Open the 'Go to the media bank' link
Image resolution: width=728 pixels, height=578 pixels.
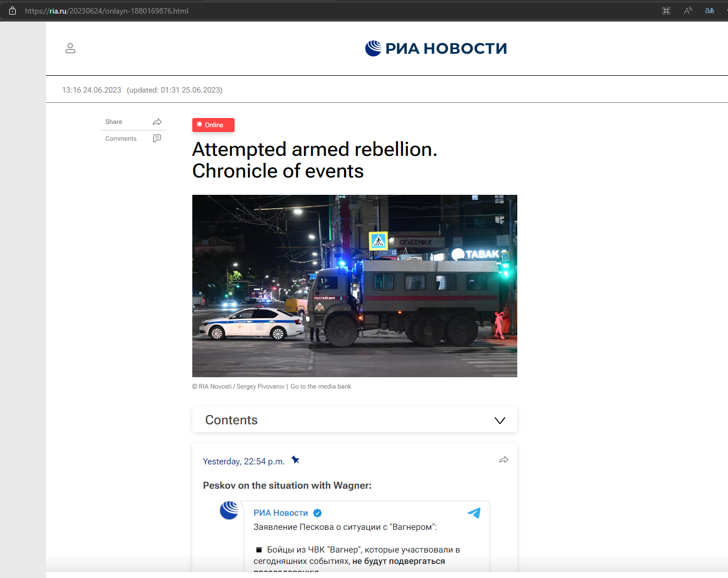point(321,386)
